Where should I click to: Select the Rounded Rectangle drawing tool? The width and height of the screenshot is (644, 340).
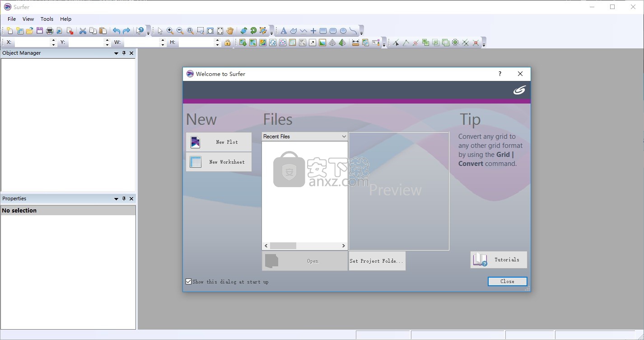pos(333,31)
